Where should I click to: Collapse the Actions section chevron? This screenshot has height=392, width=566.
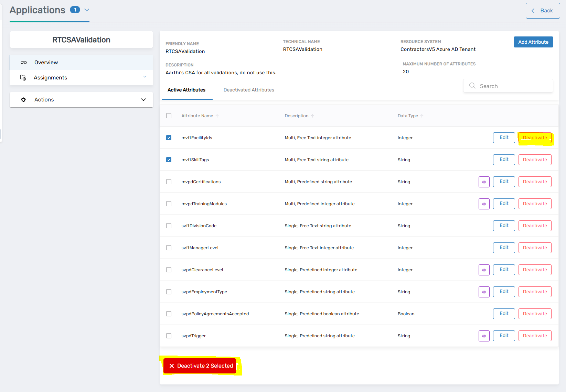pos(143,99)
